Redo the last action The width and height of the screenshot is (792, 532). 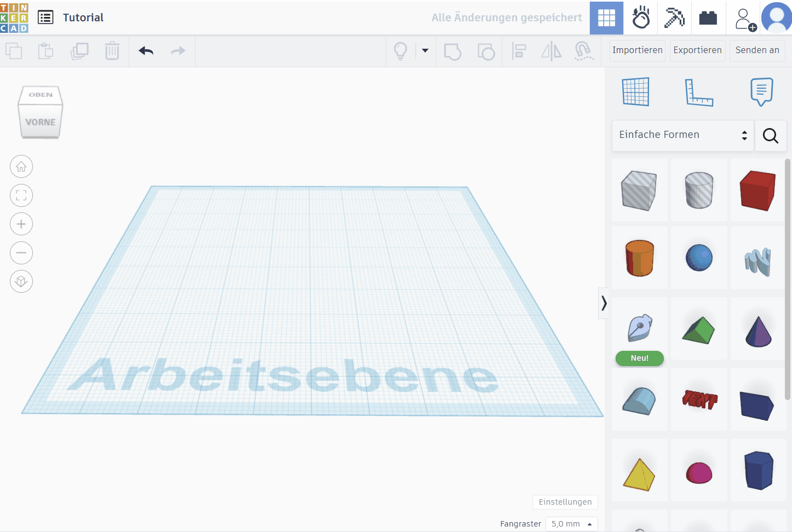coord(178,51)
